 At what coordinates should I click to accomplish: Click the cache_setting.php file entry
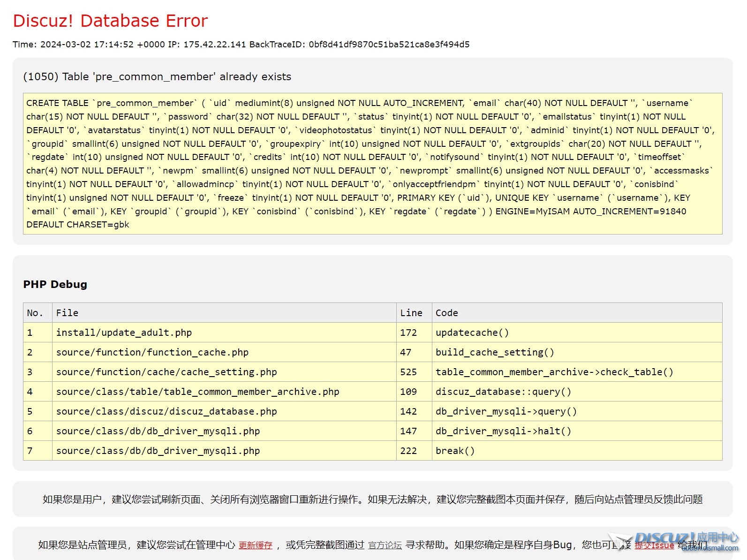click(x=166, y=372)
